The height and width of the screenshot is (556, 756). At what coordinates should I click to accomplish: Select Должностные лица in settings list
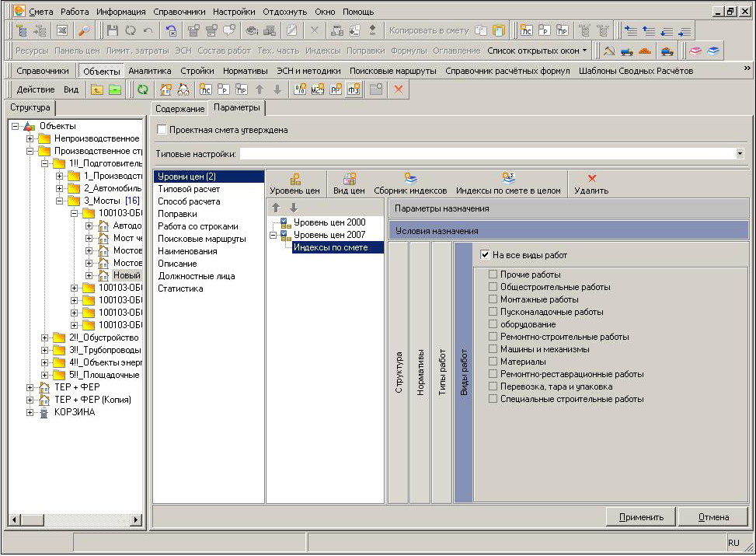[x=197, y=276]
